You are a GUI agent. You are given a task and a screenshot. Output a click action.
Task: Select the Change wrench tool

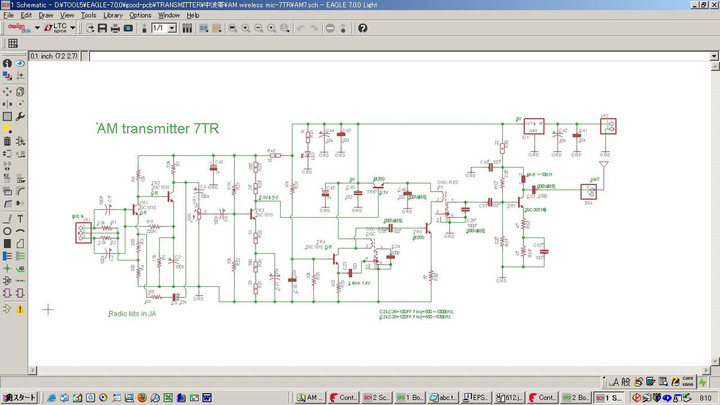point(21,116)
